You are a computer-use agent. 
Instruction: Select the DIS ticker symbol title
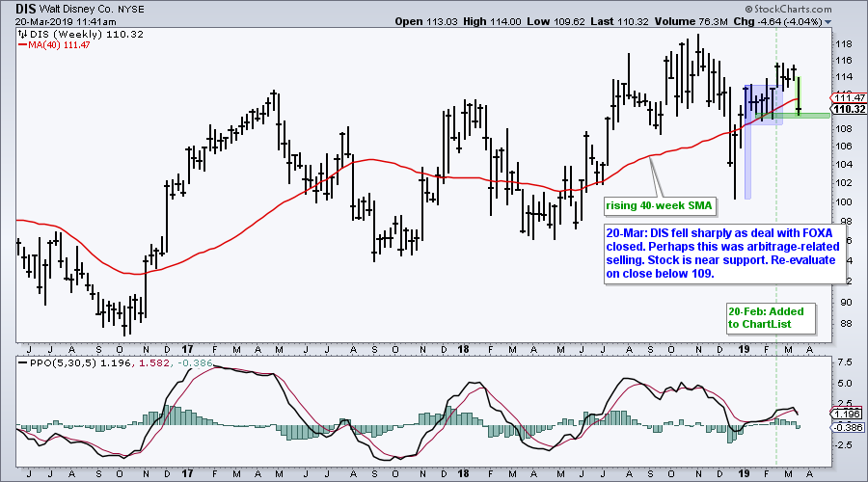pos(25,9)
